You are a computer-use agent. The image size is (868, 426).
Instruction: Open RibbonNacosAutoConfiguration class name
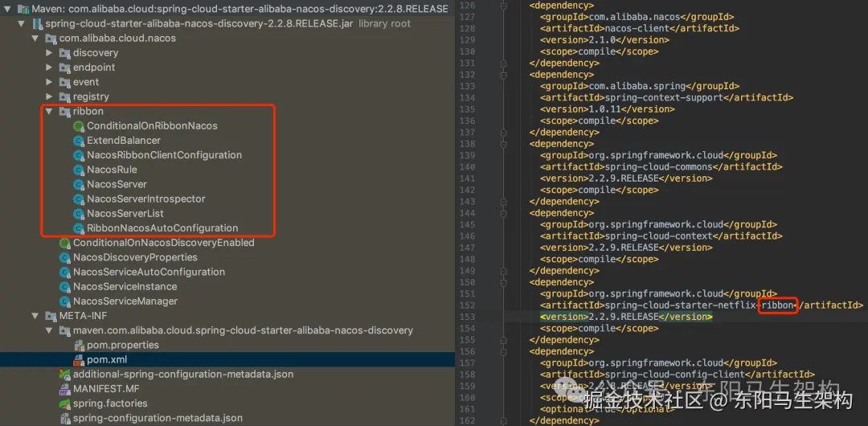point(162,227)
